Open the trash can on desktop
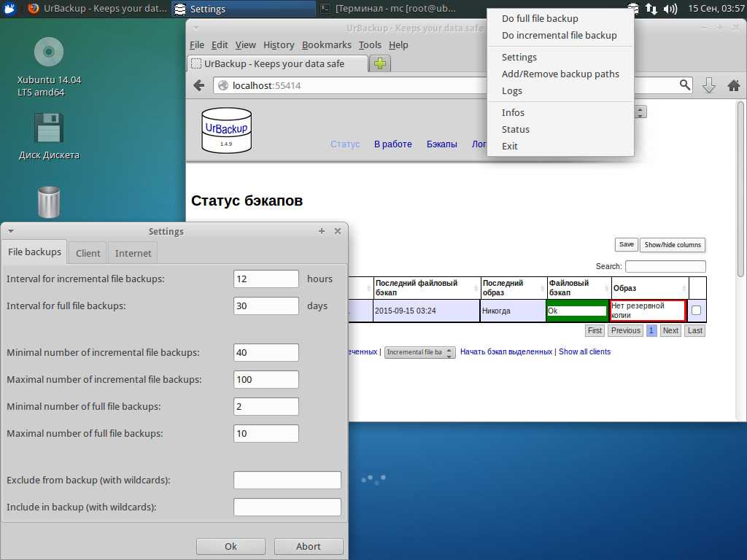Viewport: 747px width, 560px height. tap(49, 202)
